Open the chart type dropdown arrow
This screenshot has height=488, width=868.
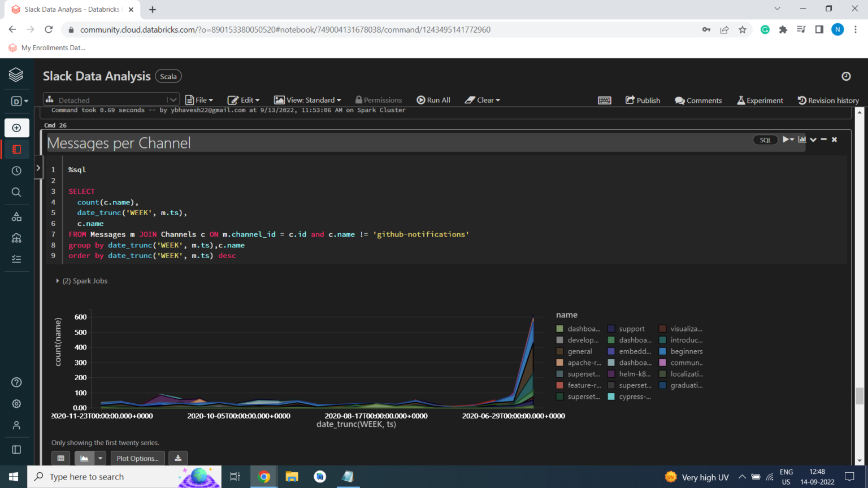[101, 458]
